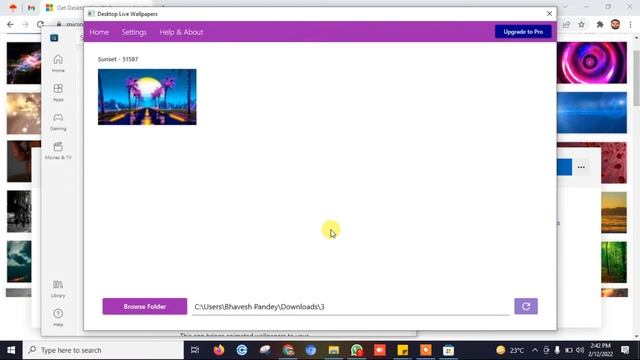Open File Explorer from the taskbar

pyautogui.click(x=334, y=350)
